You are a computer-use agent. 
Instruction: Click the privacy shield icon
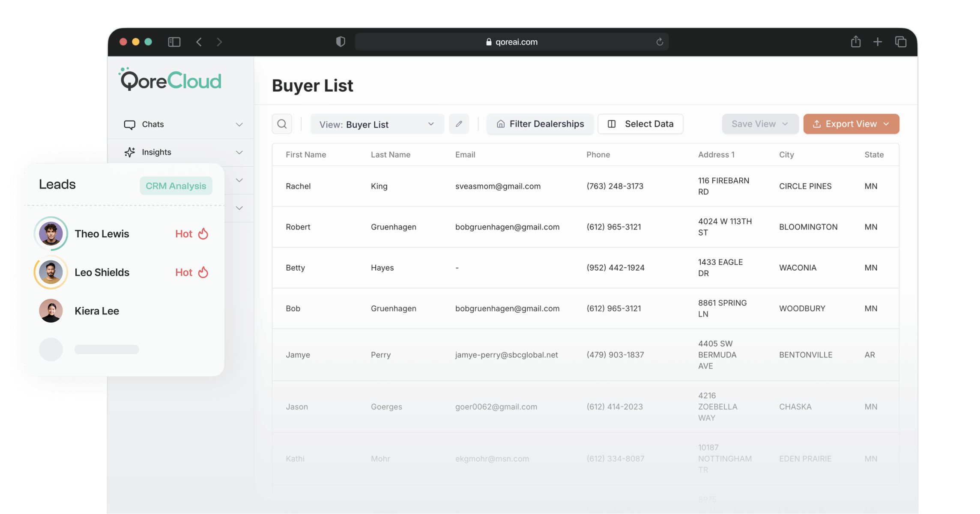pos(341,42)
